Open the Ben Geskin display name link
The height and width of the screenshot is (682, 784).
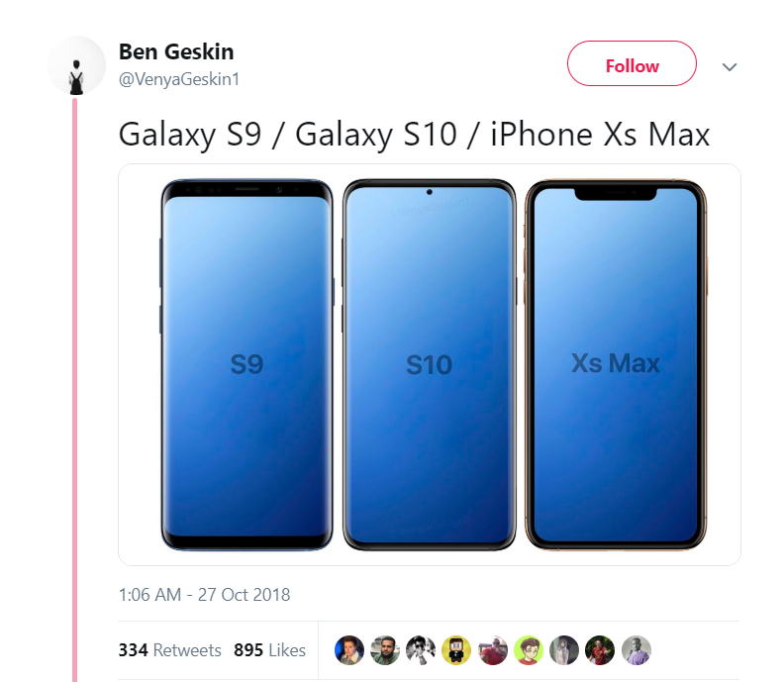[x=175, y=51]
